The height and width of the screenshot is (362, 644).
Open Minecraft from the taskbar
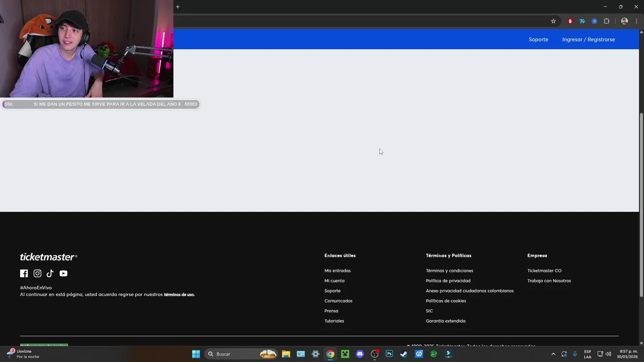click(345, 354)
